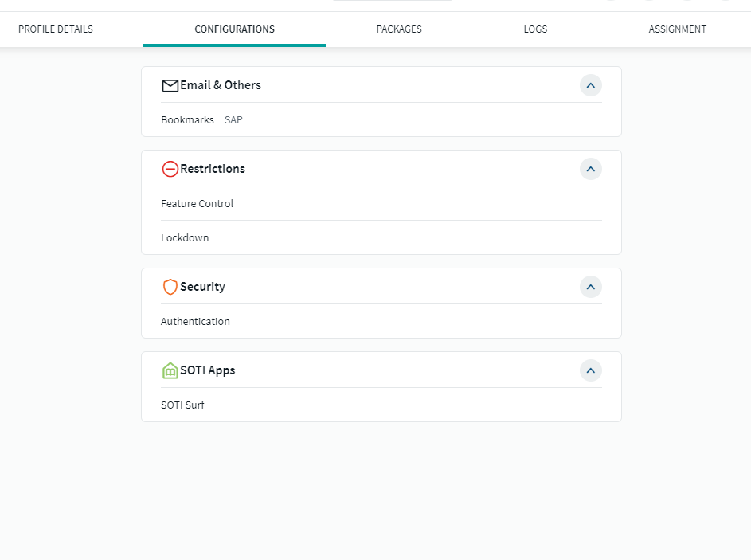
Task: Click the envelope icon beside Email & Others
Action: point(170,85)
